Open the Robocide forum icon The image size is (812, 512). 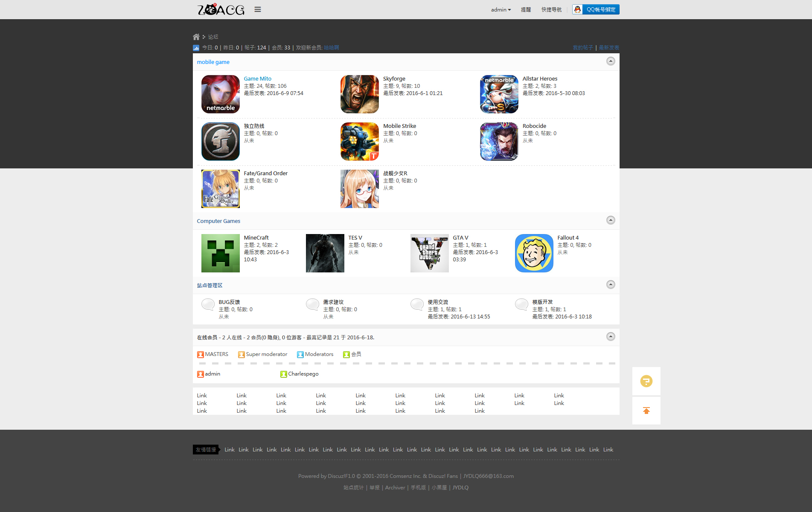click(x=499, y=142)
